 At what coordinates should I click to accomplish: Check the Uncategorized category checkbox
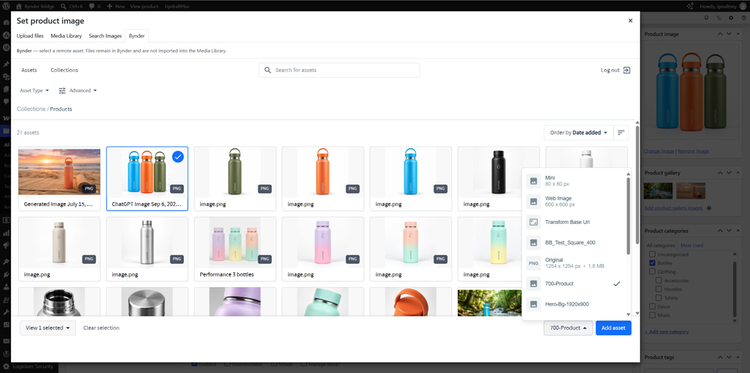click(x=652, y=254)
